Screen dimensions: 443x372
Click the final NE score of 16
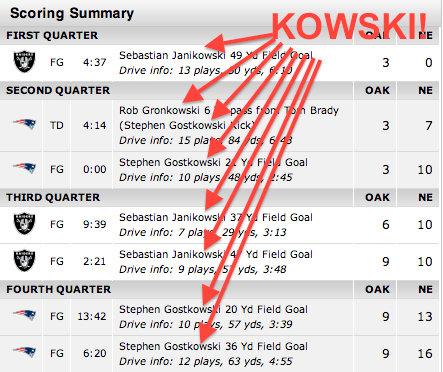(425, 353)
